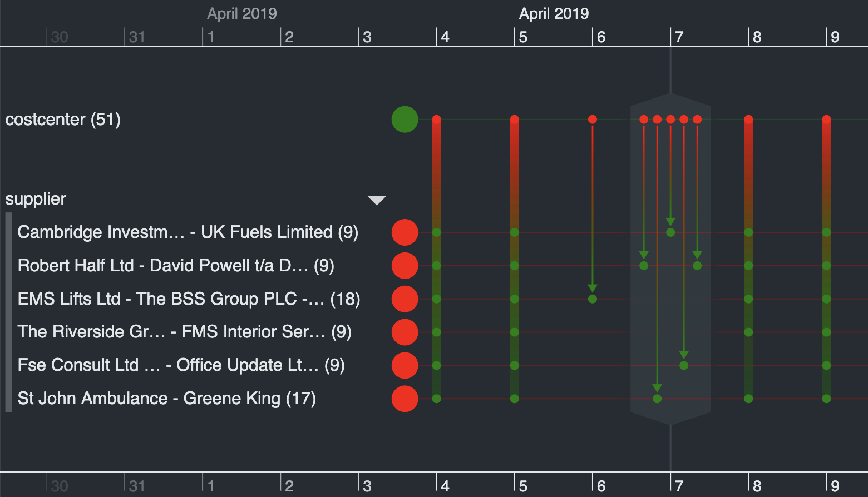Click red circle beside Fse Consult Ltd row
Image resolution: width=868 pixels, height=497 pixels.
(x=405, y=365)
